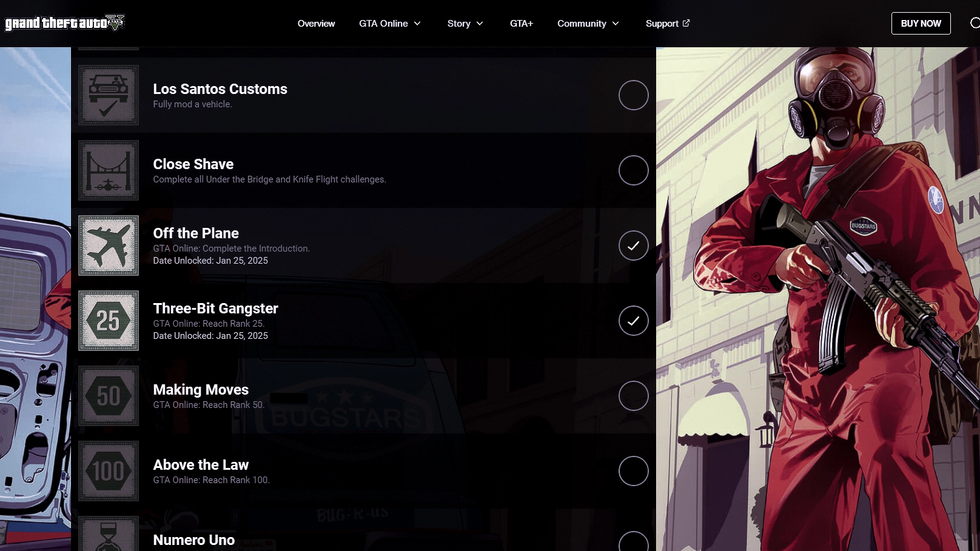Select the Los Santos Customs title
Image resolution: width=980 pixels, height=551 pixels.
point(220,89)
